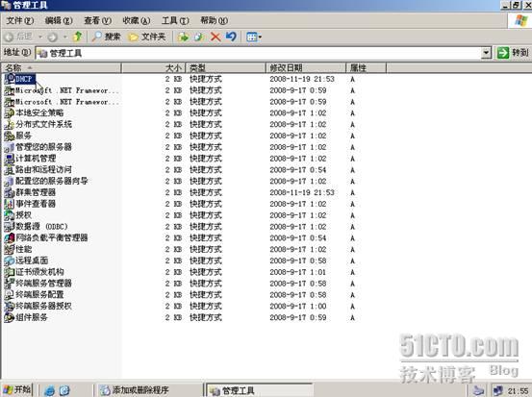The width and height of the screenshot is (532, 397).
Task: Open the 工具(T) menu
Action: tap(175, 21)
